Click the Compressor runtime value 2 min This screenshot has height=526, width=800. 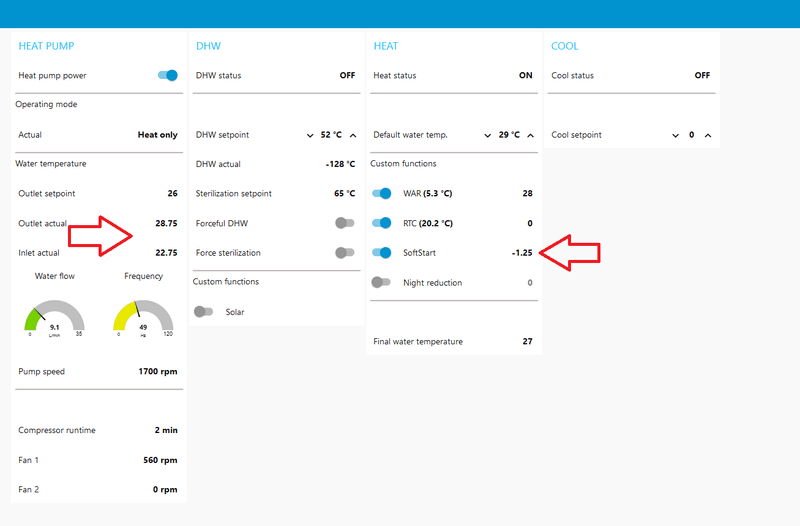point(166,430)
